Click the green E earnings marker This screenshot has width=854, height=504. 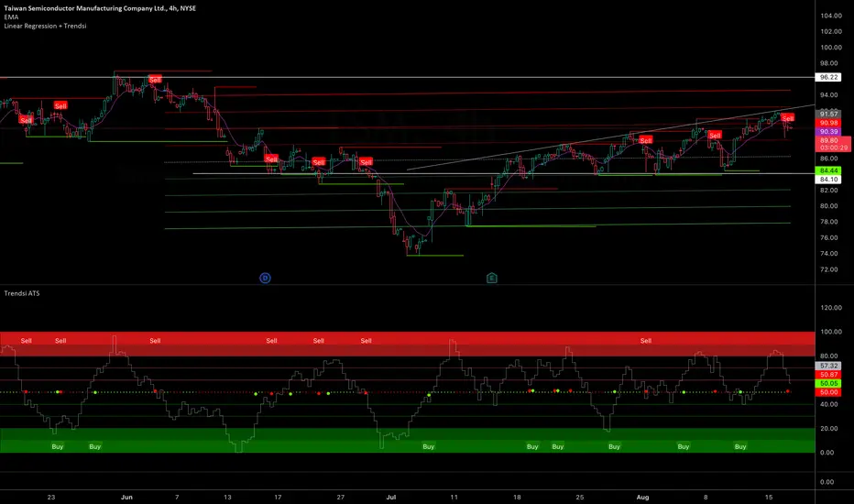coord(491,278)
